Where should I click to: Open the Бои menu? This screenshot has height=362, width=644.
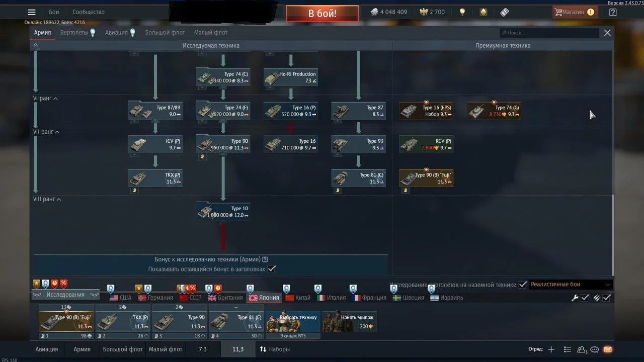point(54,12)
